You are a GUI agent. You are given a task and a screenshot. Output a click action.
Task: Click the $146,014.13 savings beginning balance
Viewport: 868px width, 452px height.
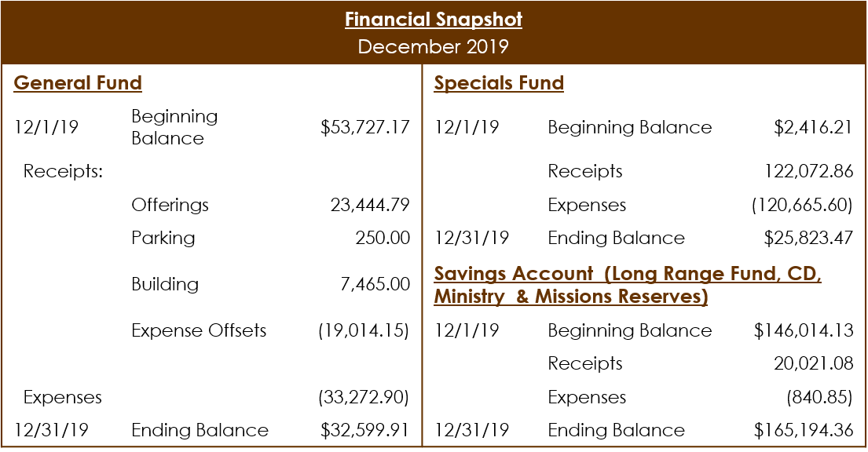click(x=803, y=330)
